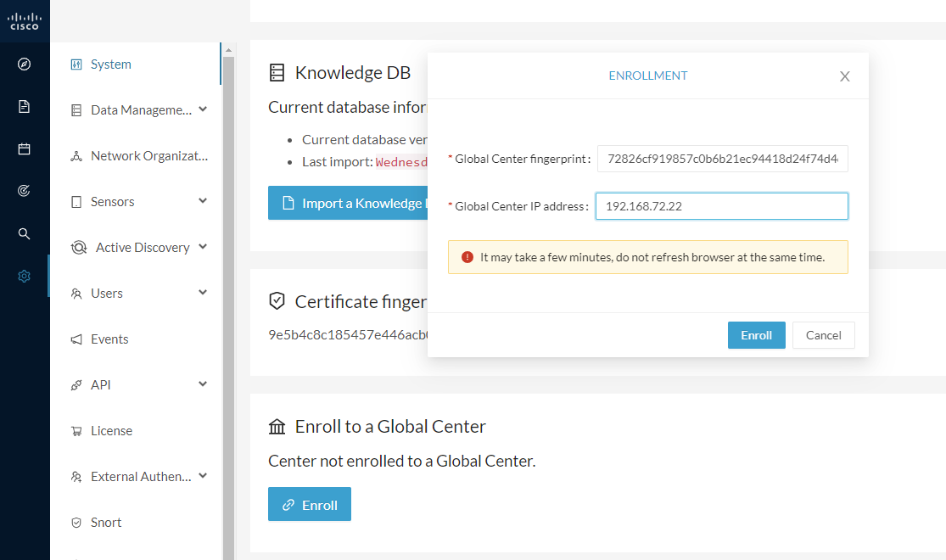The width and height of the screenshot is (946, 560).
Task: Click the Global Center IP address field
Action: (720, 205)
